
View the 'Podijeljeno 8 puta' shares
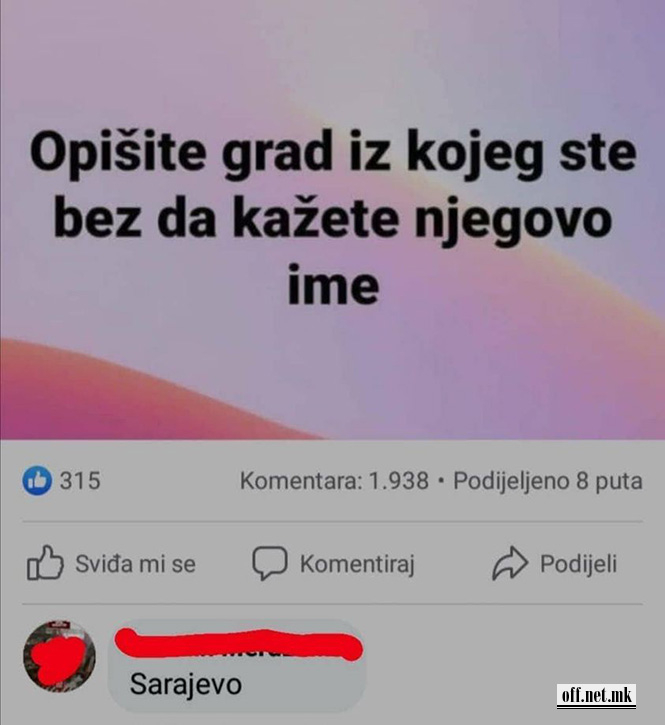coord(548,481)
